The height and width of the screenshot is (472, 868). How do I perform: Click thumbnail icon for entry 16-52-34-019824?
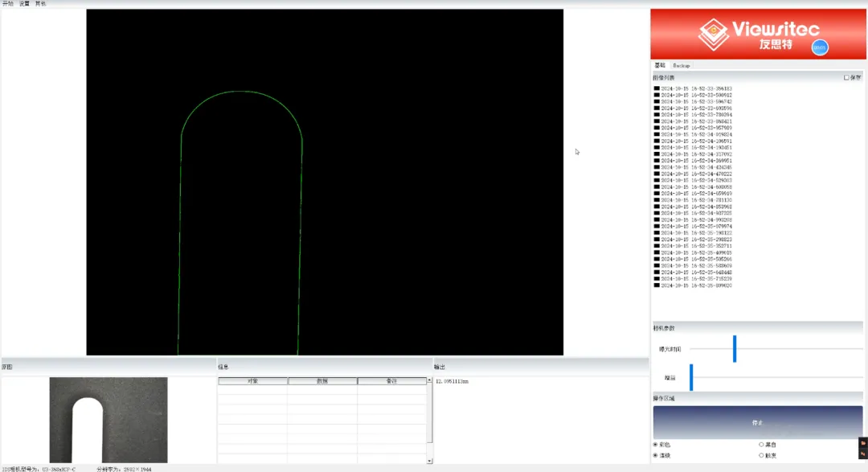(x=657, y=134)
